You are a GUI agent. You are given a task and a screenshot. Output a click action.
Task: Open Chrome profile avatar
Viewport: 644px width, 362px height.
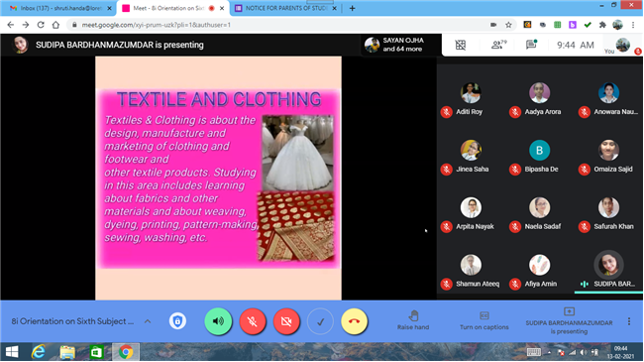tap(617, 25)
